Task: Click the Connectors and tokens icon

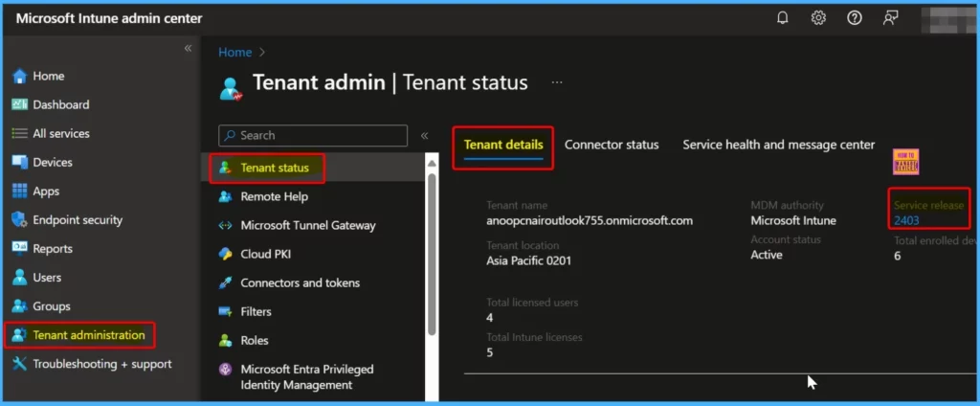Action: point(226,282)
